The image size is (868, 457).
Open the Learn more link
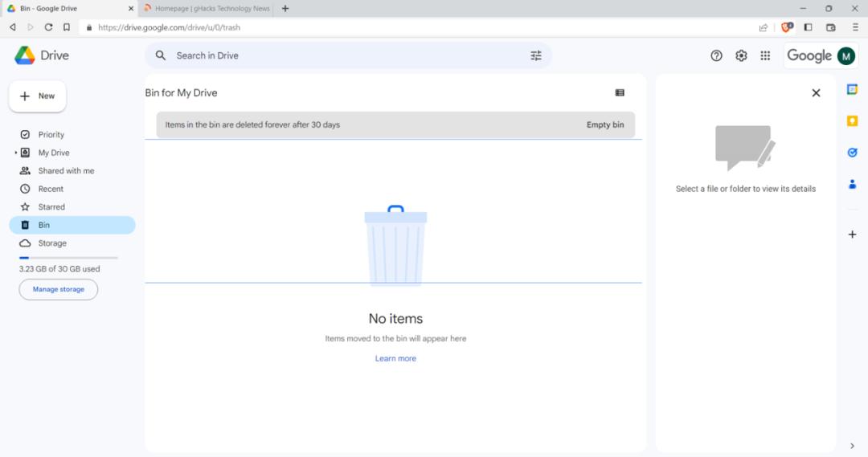click(x=395, y=358)
